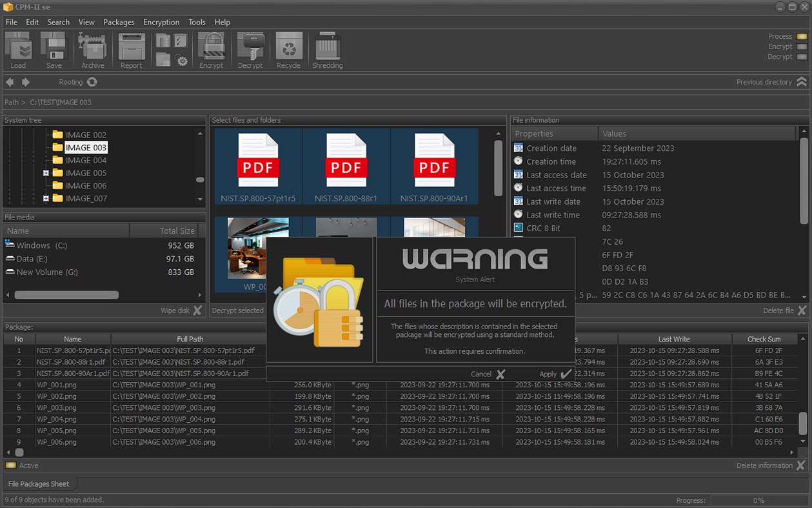Expand the IMAGE 005 tree node
Viewport: 812px width, 508px height.
46,173
